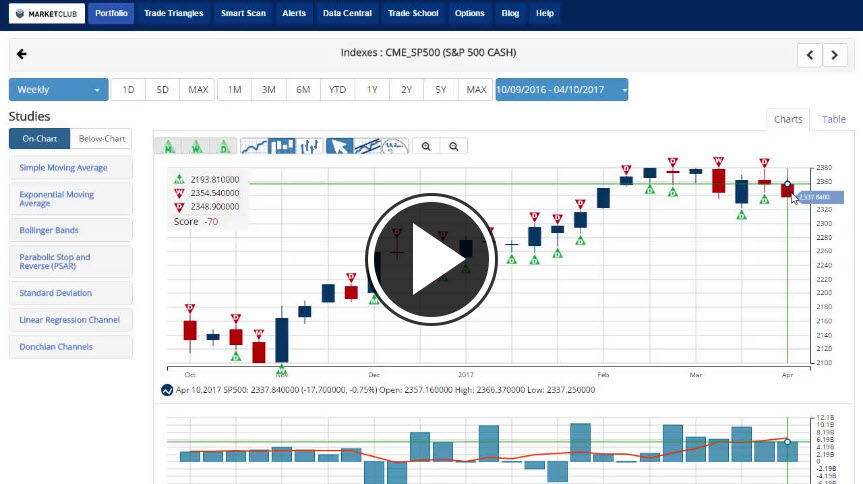Screen dimensions: 863x484
Task: Select the cursor pointer tool
Action: click(339, 146)
